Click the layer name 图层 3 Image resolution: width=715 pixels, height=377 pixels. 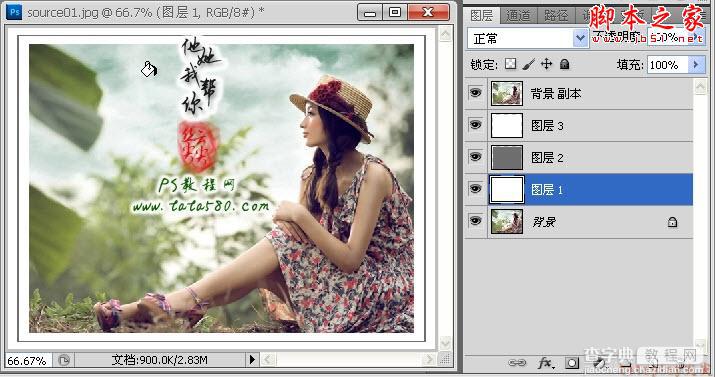coord(547,126)
